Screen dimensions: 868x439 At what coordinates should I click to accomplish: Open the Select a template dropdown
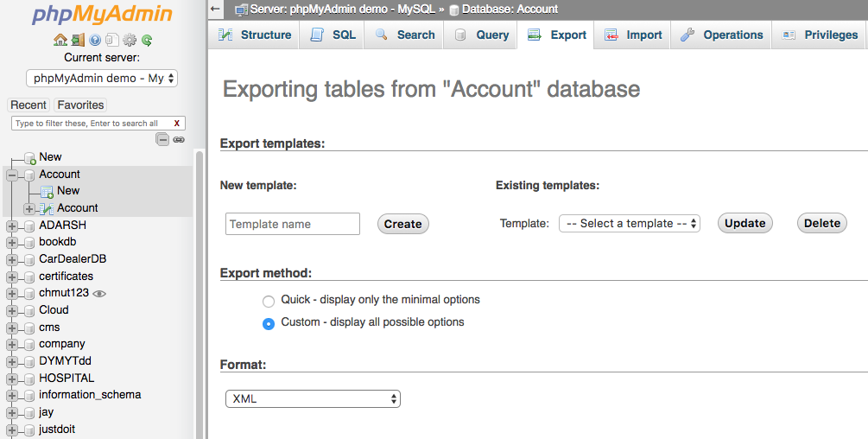[x=630, y=223]
